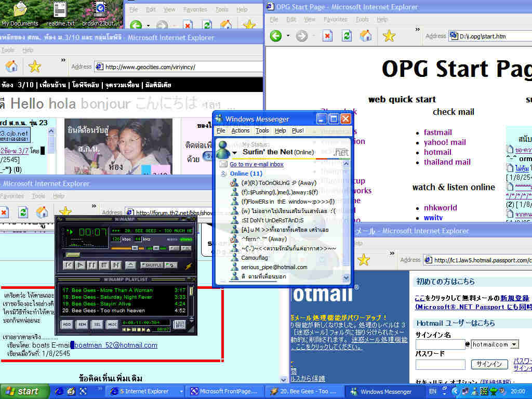Click address field showing D:\j.opg\start.htm
Image resolution: width=532 pixels, height=399 pixels.
pos(490,36)
